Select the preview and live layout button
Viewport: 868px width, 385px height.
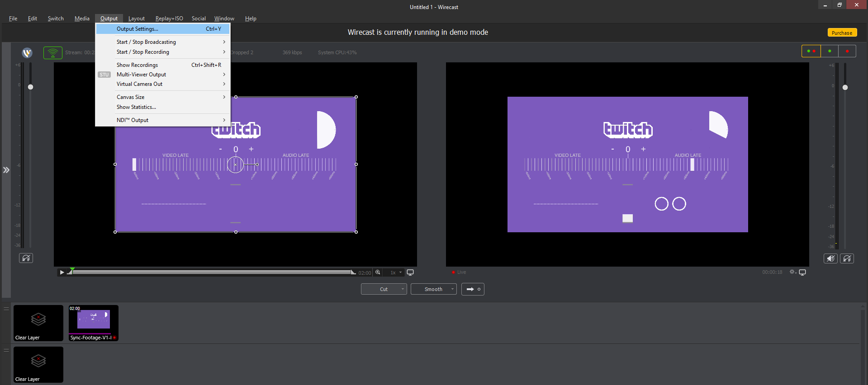tap(811, 51)
